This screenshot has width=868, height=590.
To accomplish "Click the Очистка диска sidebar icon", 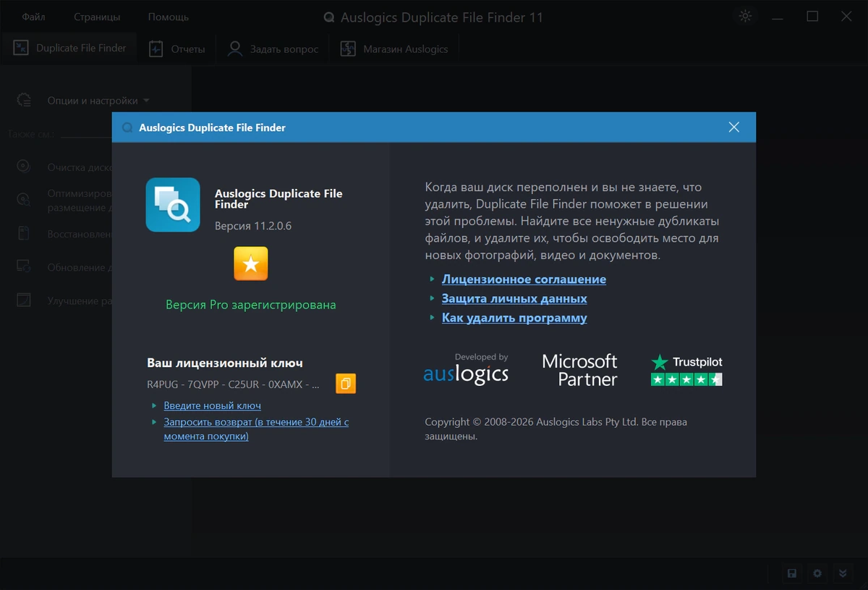I will 24,167.
